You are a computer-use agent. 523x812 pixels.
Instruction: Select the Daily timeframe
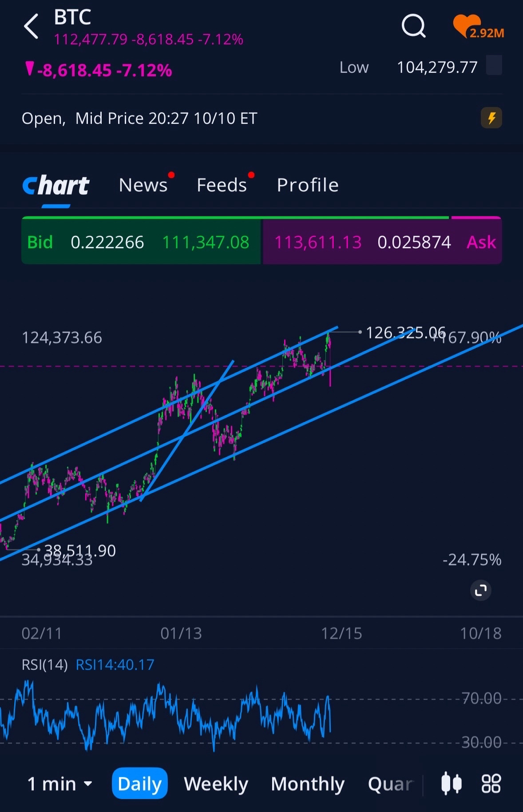(139, 783)
